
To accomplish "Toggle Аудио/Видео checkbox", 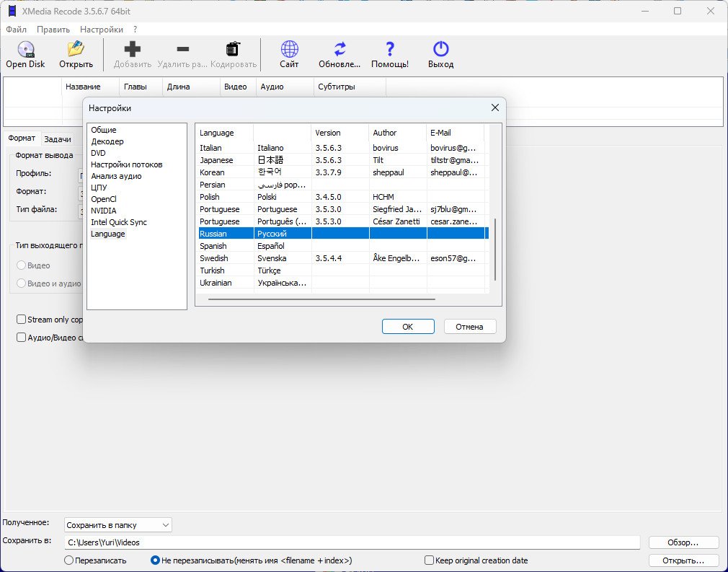I will coord(21,338).
